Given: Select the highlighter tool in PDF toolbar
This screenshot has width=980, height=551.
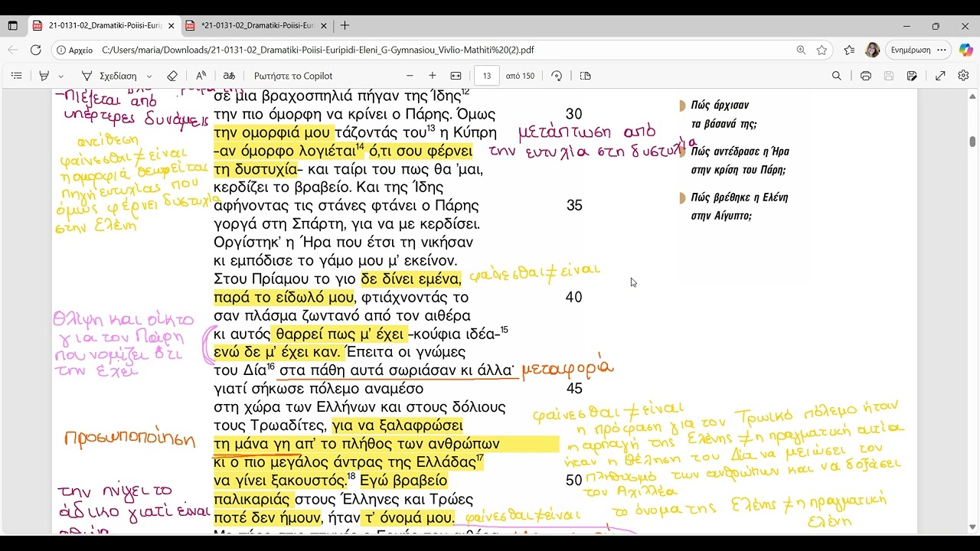Looking at the screenshot, I should click(x=44, y=76).
